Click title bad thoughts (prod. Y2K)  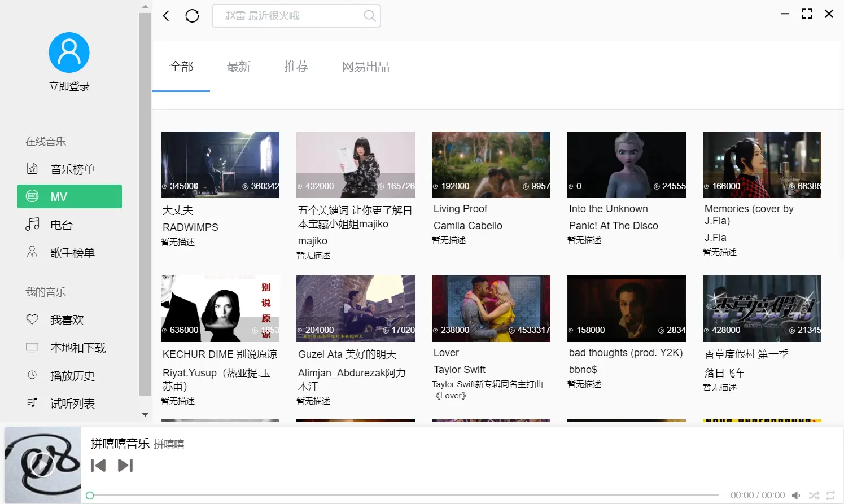click(626, 353)
